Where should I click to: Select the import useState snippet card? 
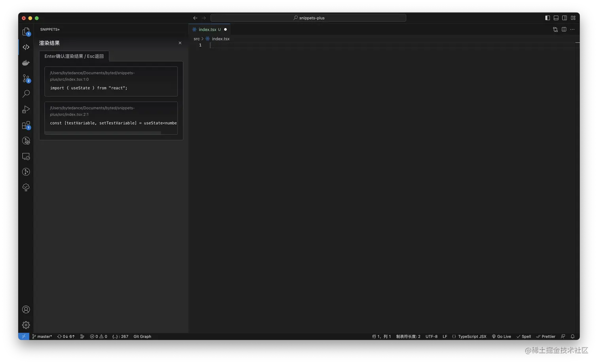coord(111,81)
